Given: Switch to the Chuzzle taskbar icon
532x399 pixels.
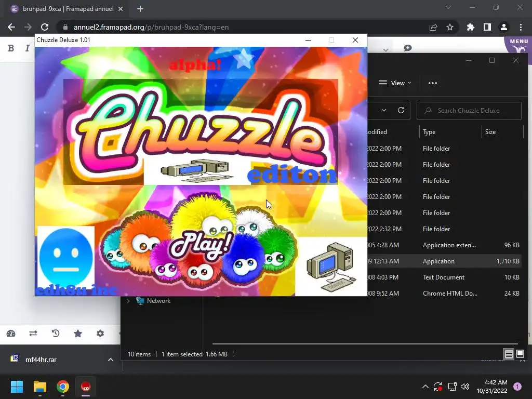Looking at the screenshot, I should 86,387.
